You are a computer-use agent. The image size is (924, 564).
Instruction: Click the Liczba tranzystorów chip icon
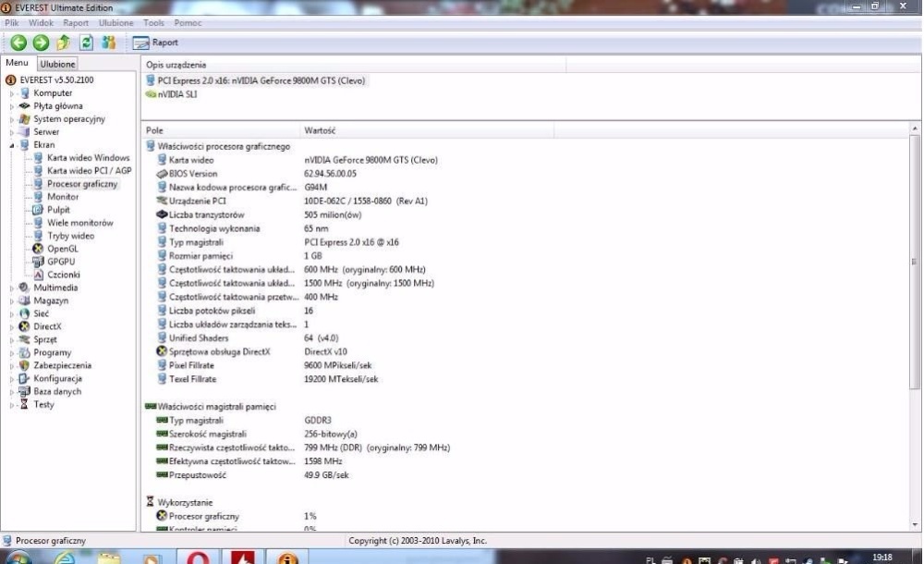(x=162, y=215)
